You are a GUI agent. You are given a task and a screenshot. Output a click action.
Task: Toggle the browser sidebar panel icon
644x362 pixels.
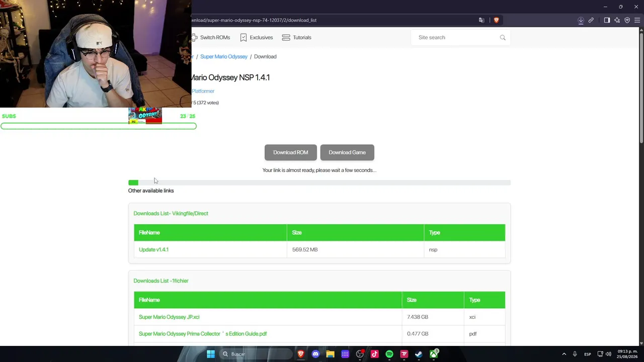(x=607, y=20)
